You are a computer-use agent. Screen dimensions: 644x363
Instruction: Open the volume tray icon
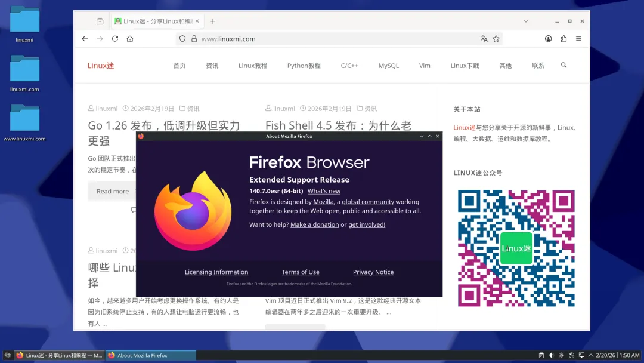tap(551, 355)
